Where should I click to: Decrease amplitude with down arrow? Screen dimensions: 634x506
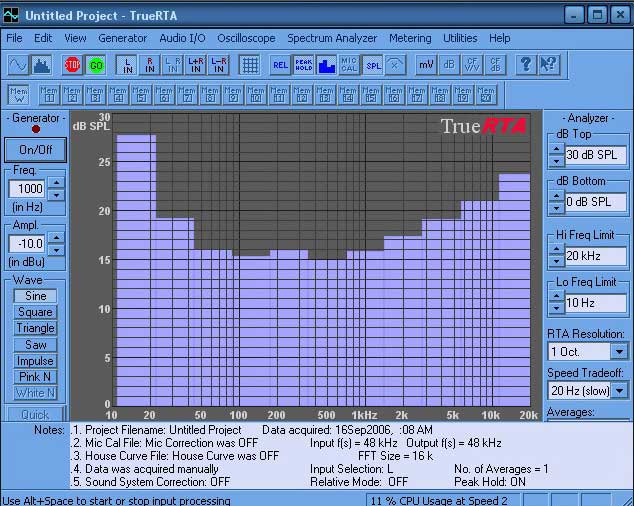point(56,250)
